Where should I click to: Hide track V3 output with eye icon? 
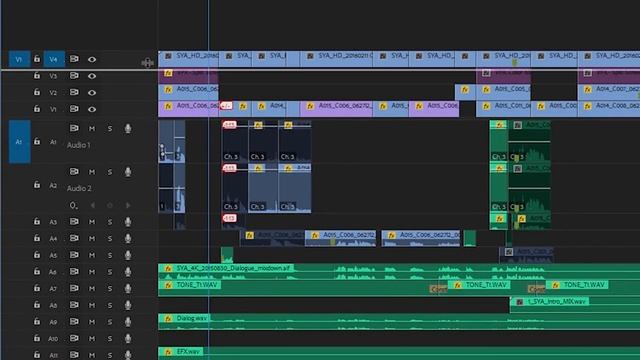coord(92,76)
